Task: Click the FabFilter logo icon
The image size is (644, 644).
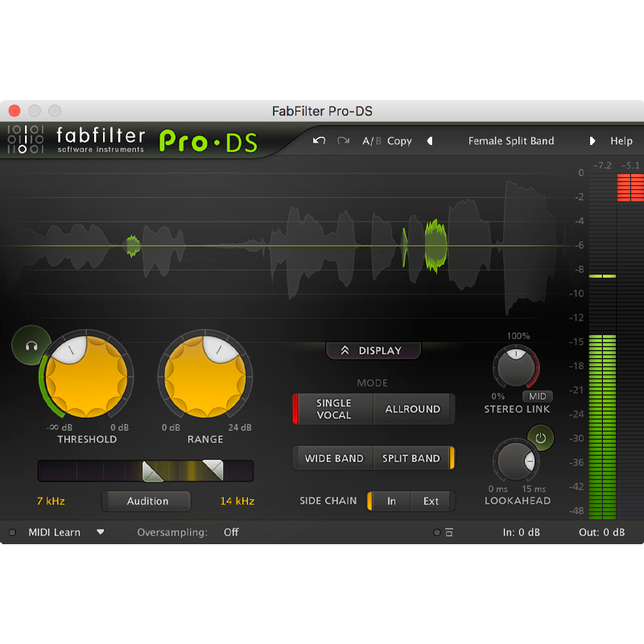Action: [25, 140]
